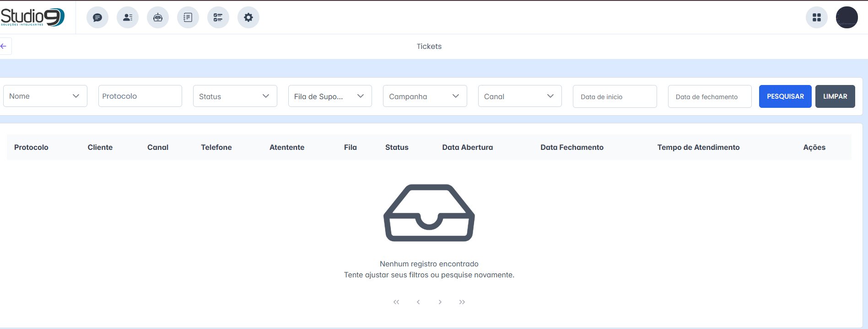
Task: Open the settings gear icon
Action: [248, 17]
